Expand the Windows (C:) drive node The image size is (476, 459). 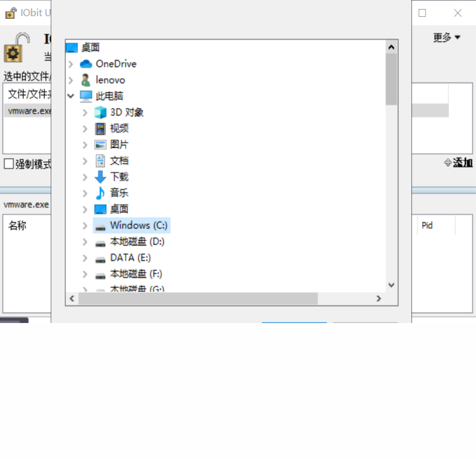(x=85, y=226)
